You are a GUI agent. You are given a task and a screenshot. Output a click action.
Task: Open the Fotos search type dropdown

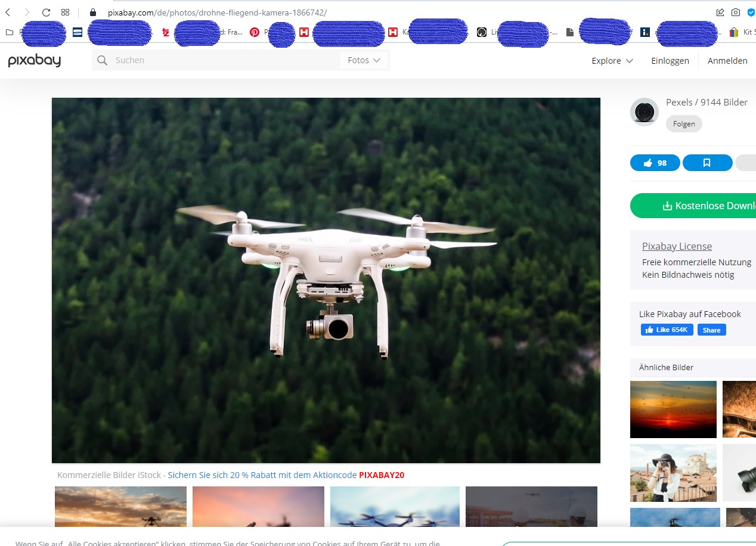364,60
